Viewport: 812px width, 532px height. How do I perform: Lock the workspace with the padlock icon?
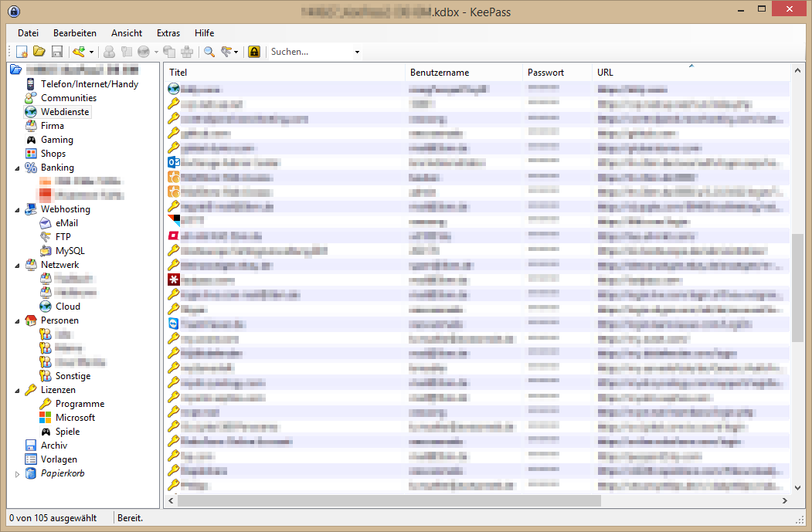[253, 52]
